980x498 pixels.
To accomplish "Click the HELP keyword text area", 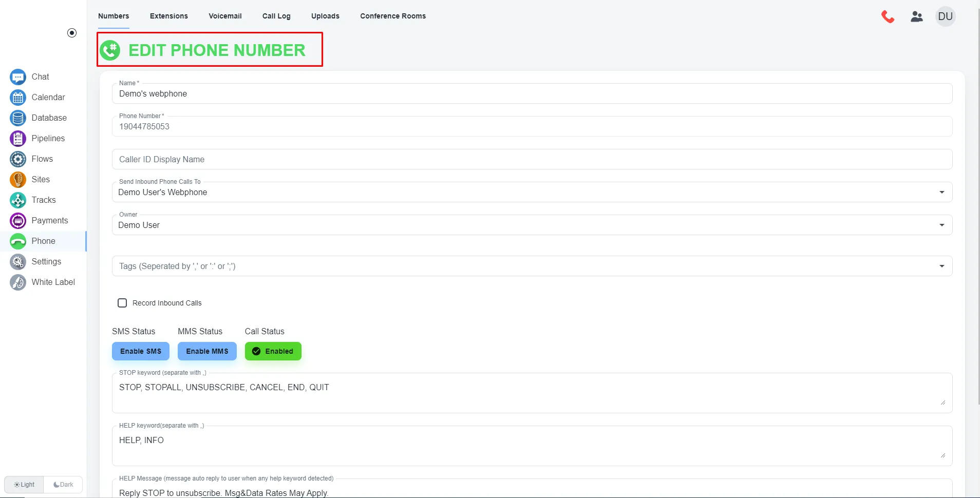I will tap(532, 446).
